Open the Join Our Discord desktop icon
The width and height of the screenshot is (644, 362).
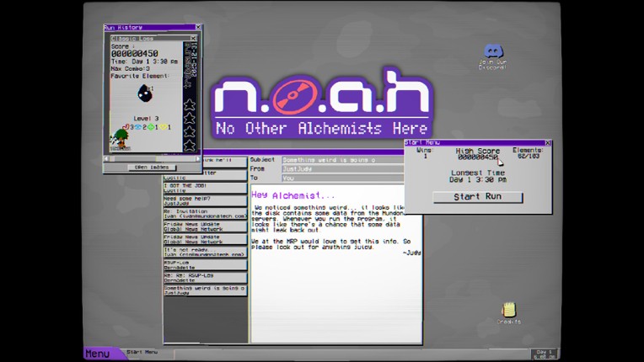click(493, 54)
